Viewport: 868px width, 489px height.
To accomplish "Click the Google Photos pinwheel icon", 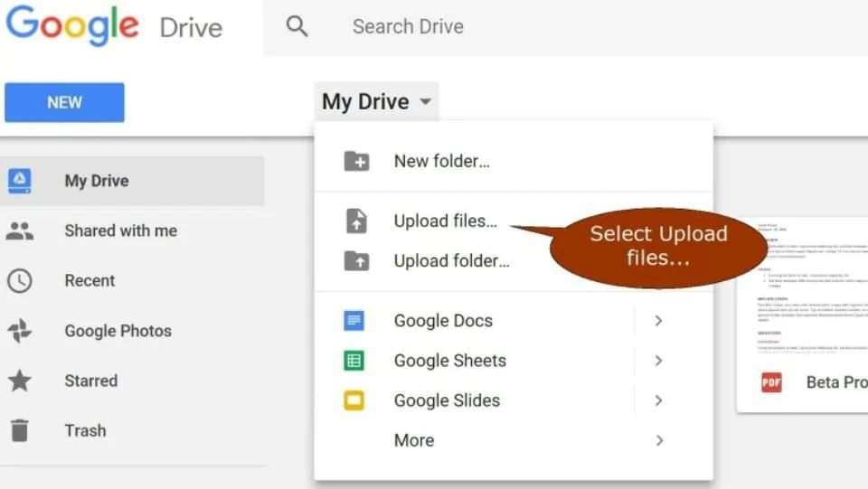I will click(x=20, y=331).
